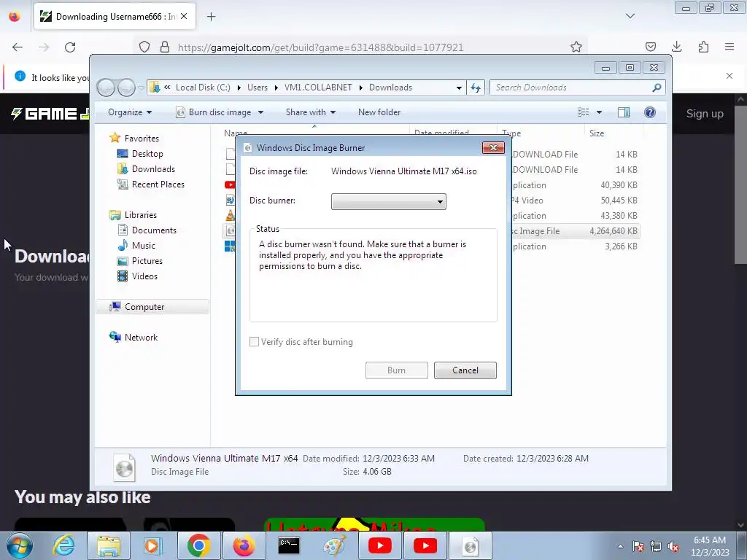Screen dimensions: 747x560
Task: Open Firefox application menu
Action: (729, 47)
